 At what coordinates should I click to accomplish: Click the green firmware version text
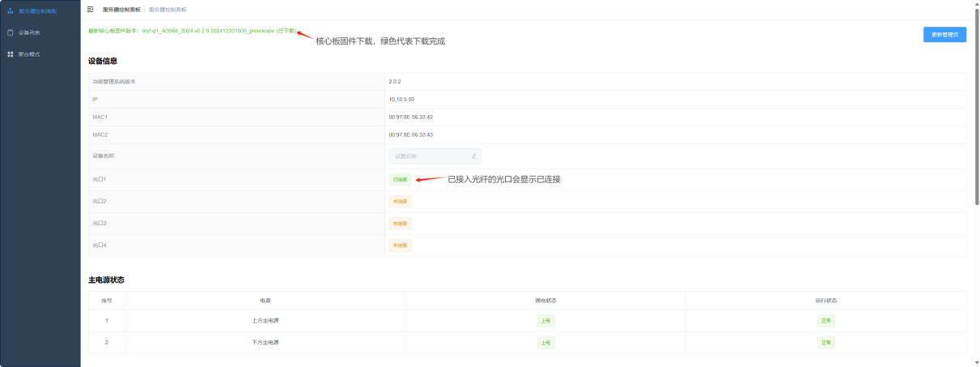coord(192,31)
